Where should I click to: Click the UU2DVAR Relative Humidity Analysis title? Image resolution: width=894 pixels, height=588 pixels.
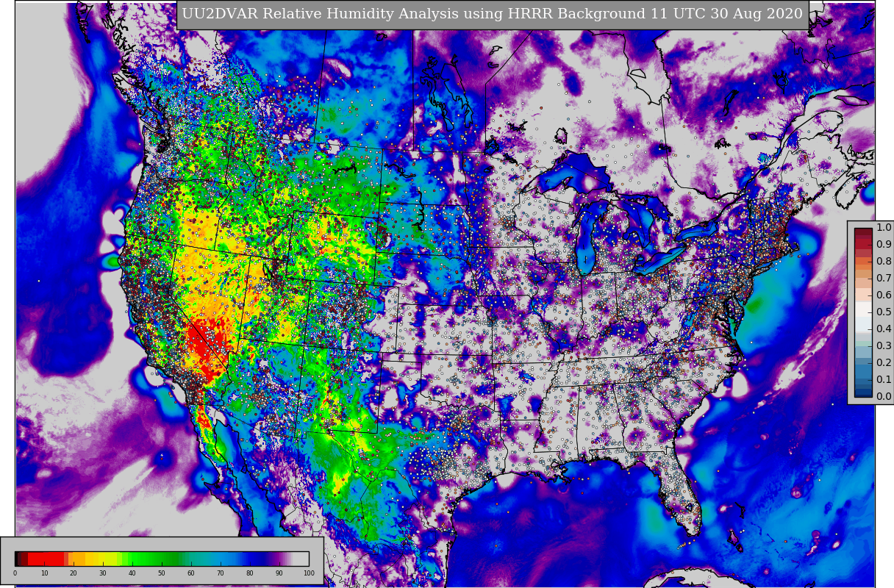point(493,15)
